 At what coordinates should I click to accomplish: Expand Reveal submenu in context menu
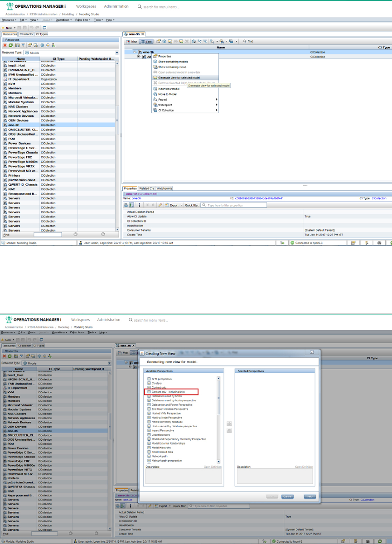coord(185,100)
